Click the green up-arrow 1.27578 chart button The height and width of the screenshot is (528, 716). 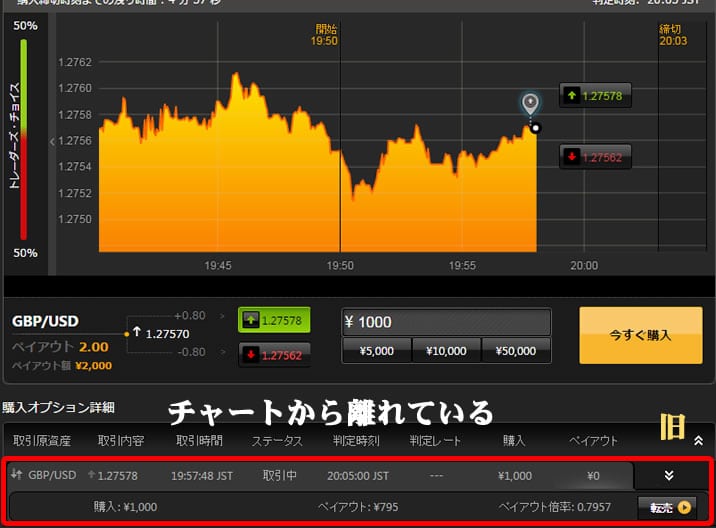(595, 95)
